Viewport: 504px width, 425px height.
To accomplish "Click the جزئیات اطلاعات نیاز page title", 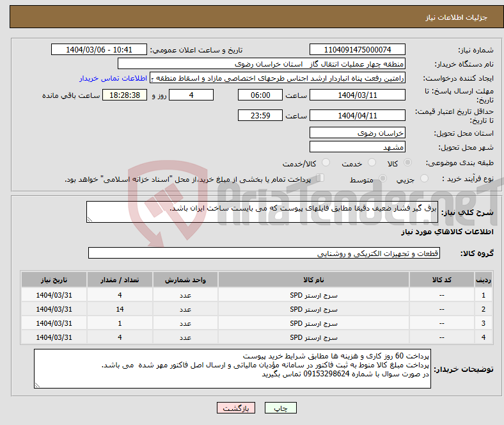I will click(x=457, y=17).
